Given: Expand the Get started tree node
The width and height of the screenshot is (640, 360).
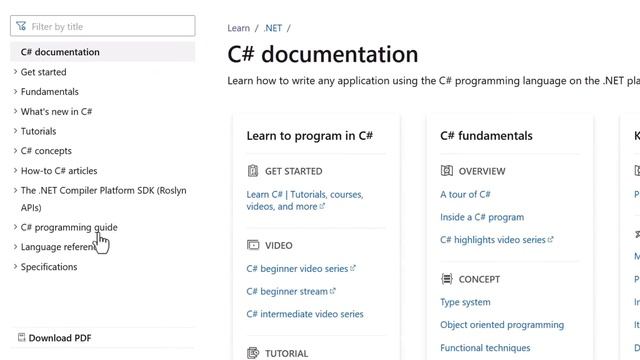Looking at the screenshot, I should click(15, 71).
